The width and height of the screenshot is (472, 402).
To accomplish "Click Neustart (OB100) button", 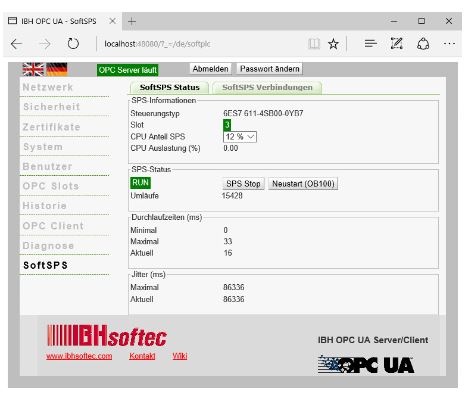I will click(303, 184).
